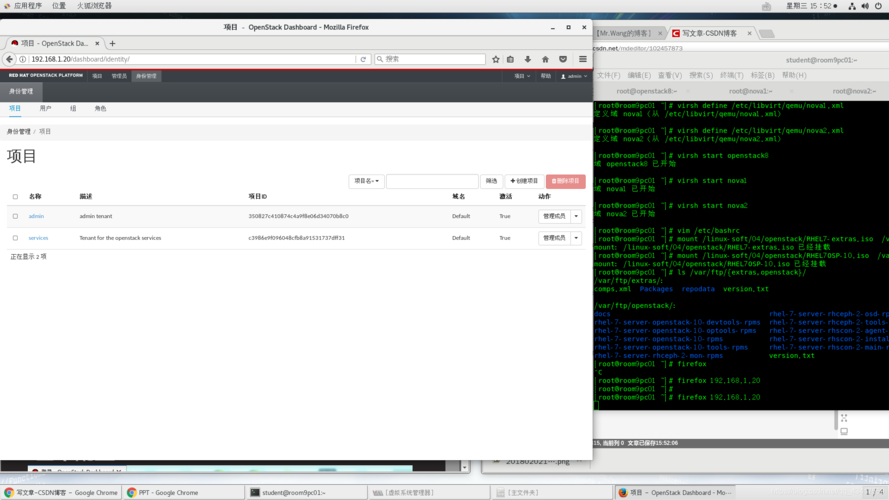Click Firefox back navigation arrow
The width and height of the screenshot is (889, 500).
click(x=10, y=59)
